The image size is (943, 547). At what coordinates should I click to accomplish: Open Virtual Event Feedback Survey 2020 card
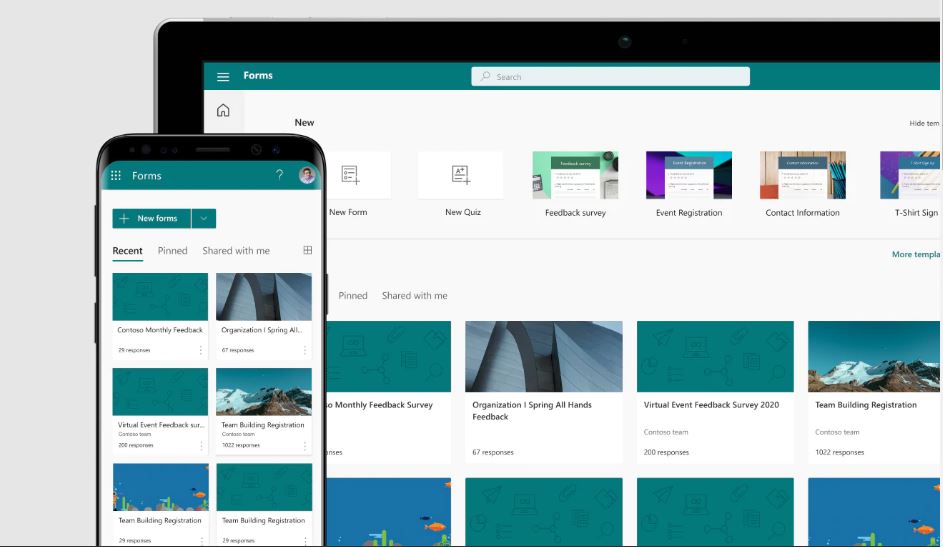pos(715,392)
